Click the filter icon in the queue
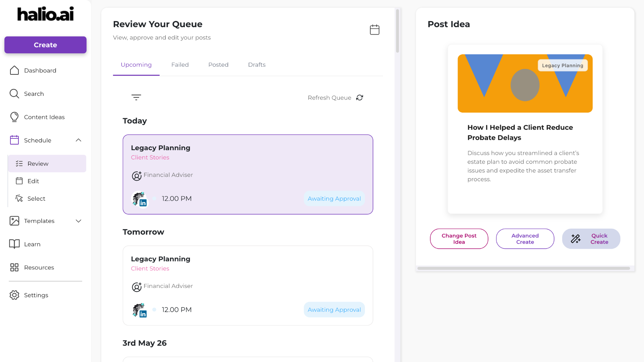 (136, 98)
